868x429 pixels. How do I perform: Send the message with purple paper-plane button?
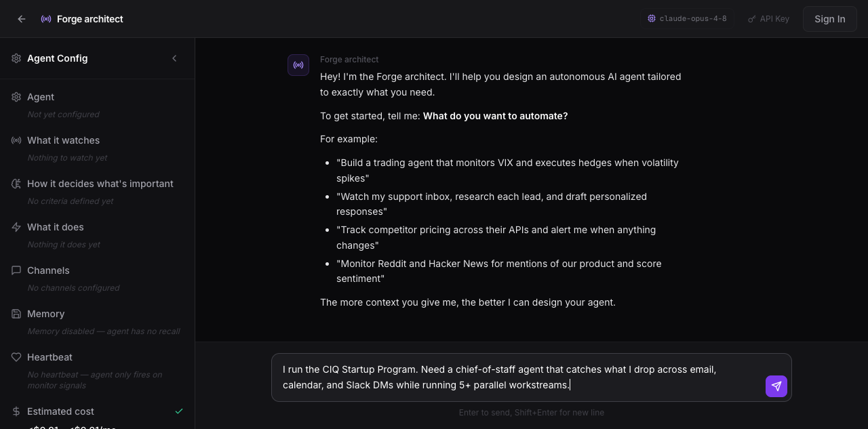pos(776,386)
